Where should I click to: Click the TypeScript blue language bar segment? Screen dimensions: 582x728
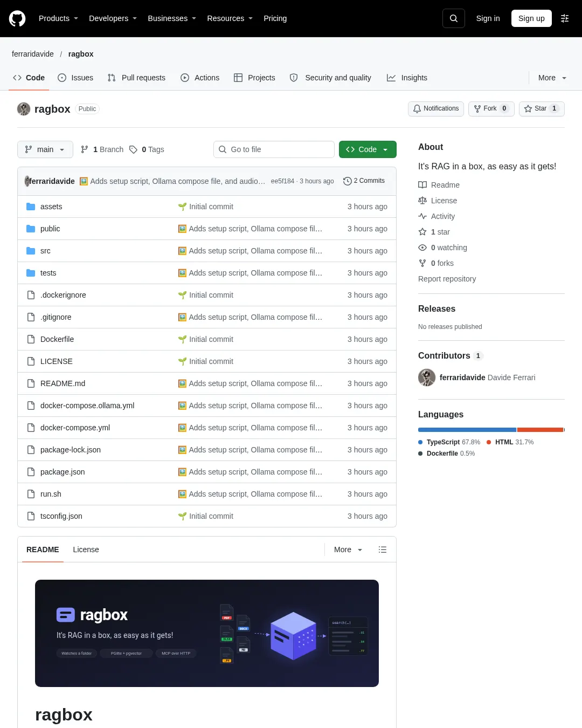click(467, 430)
